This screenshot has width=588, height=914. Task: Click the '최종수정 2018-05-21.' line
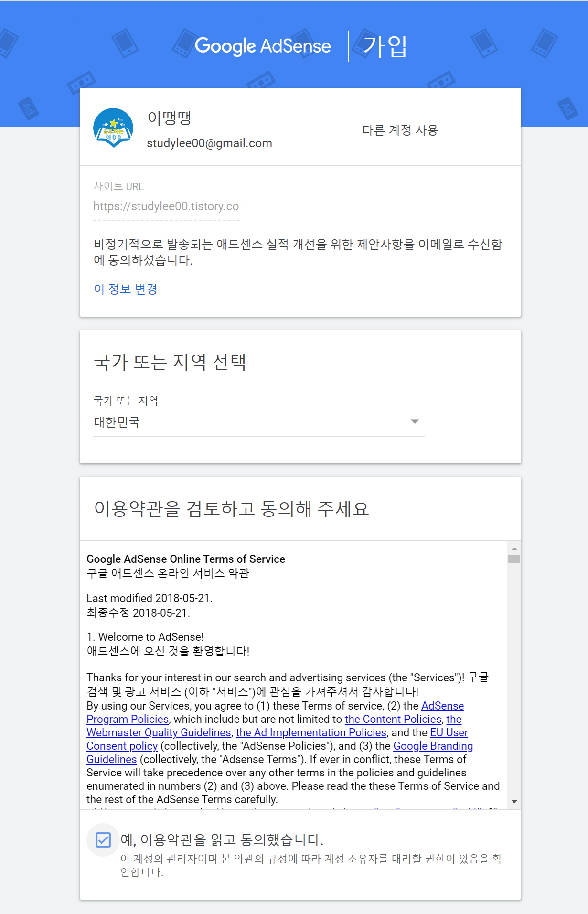[139, 613]
